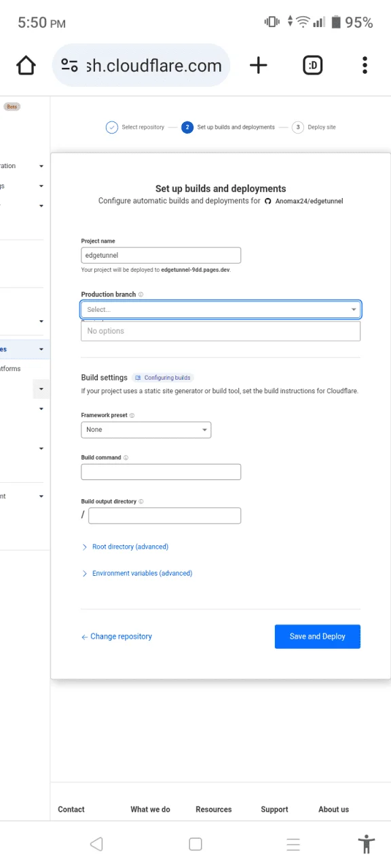Click info icon beside Build output directory
The height and width of the screenshot is (868, 391).
point(141,502)
